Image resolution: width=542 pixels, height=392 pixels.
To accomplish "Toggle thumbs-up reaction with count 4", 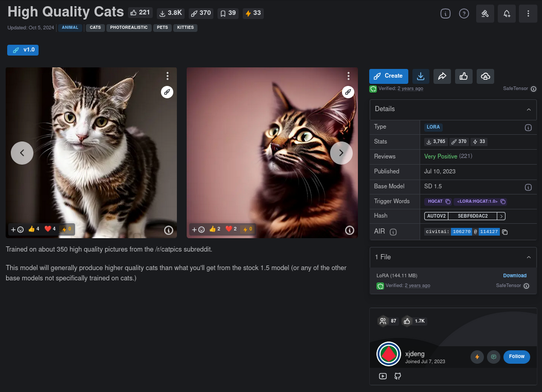I will 33,229.
